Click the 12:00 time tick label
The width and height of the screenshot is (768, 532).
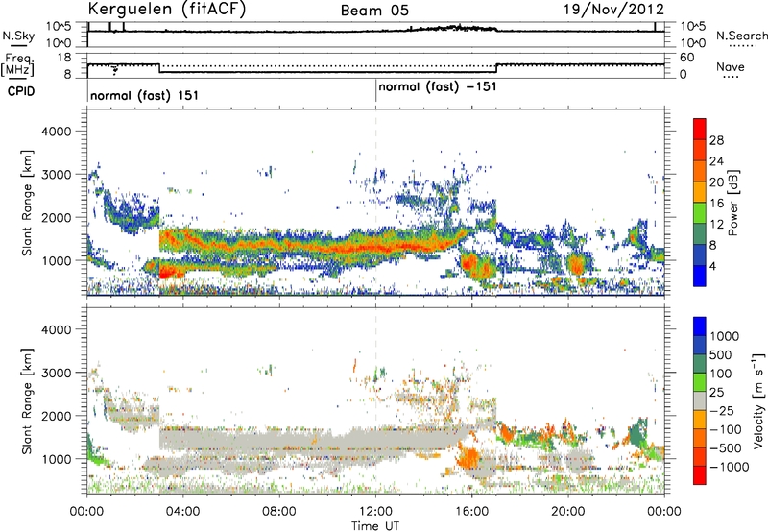click(375, 512)
